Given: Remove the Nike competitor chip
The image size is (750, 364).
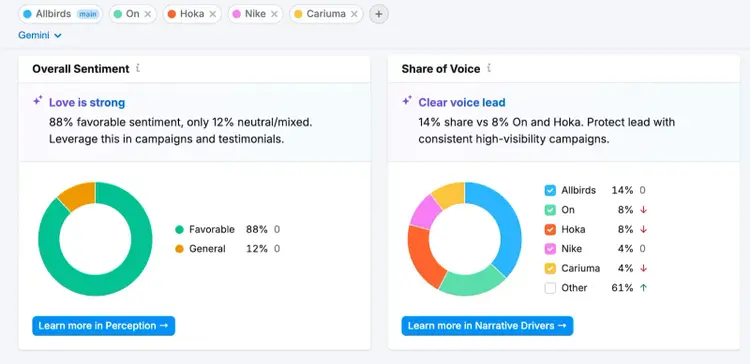Looking at the screenshot, I should 274,14.
